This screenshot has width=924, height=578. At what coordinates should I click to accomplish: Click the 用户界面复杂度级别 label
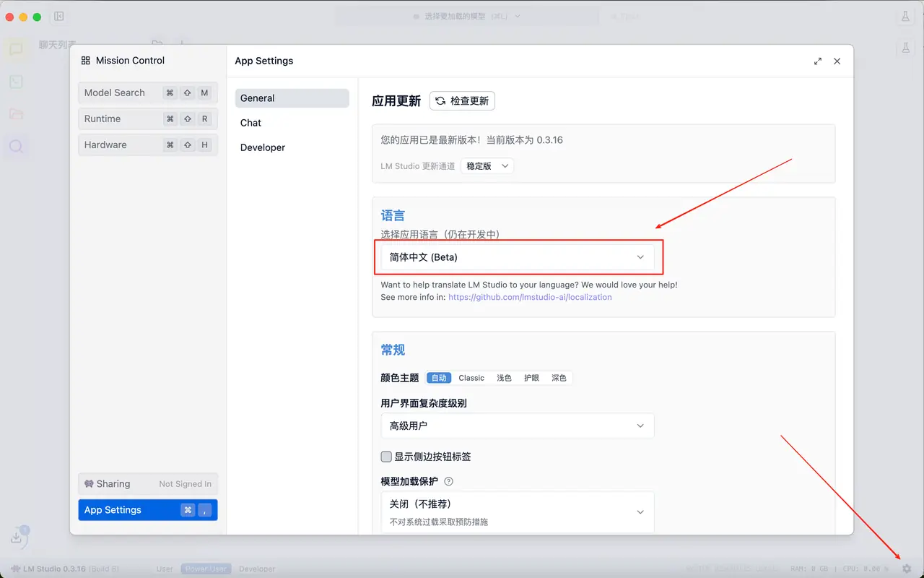click(x=424, y=403)
